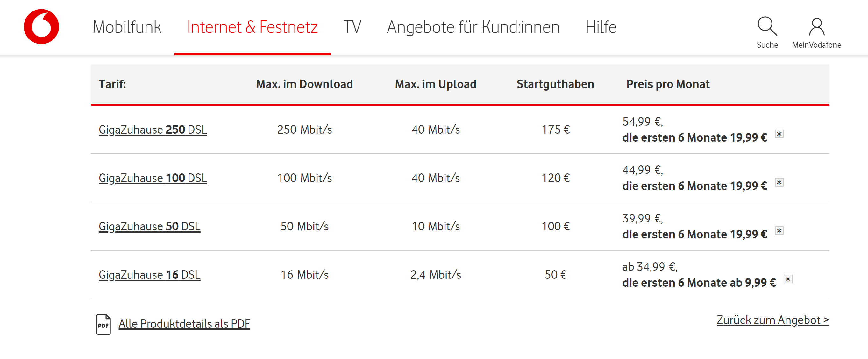Open the GigaZuhause 100 DSL tariff link
The image size is (868, 359).
tap(153, 178)
